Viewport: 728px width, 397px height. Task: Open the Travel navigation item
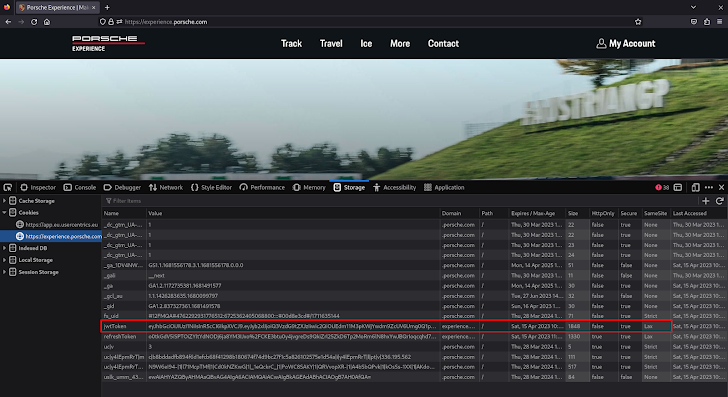coord(331,44)
